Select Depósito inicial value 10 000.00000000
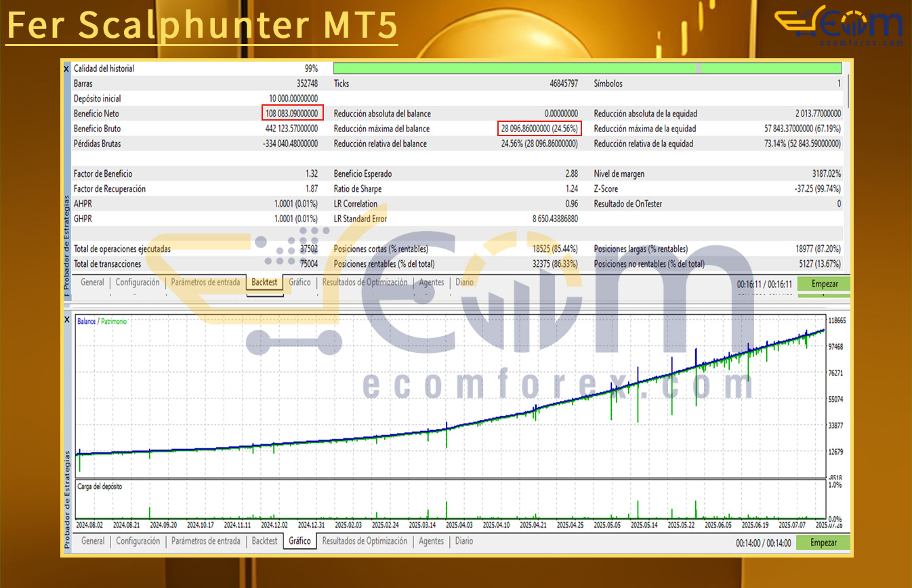The image size is (912, 588). [293, 99]
